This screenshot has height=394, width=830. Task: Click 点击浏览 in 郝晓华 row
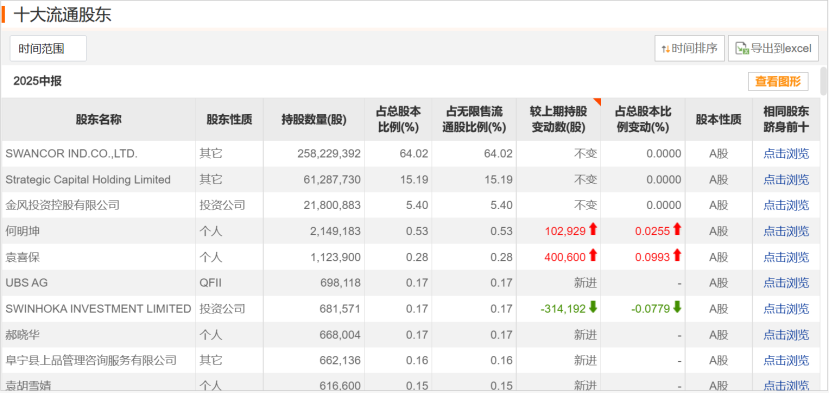pos(786,335)
